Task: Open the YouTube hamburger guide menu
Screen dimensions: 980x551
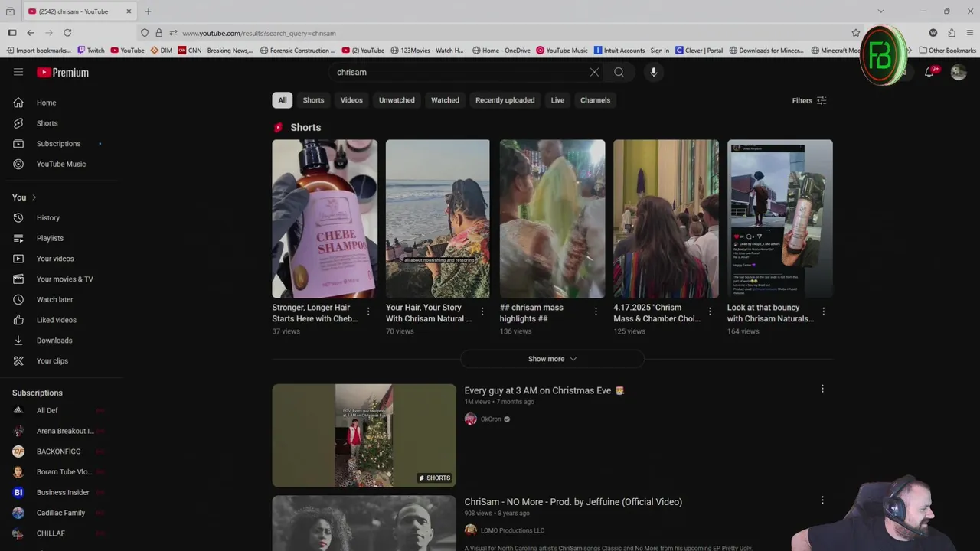Action: 18,72
